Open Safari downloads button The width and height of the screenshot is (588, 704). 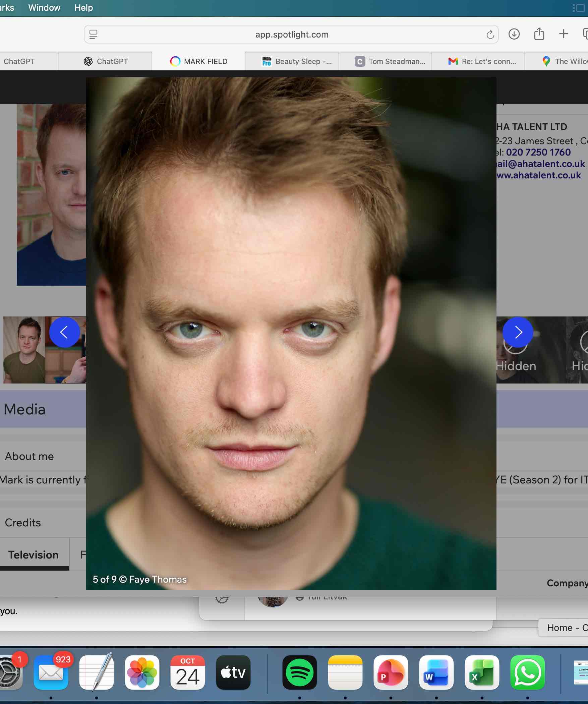[x=514, y=34]
